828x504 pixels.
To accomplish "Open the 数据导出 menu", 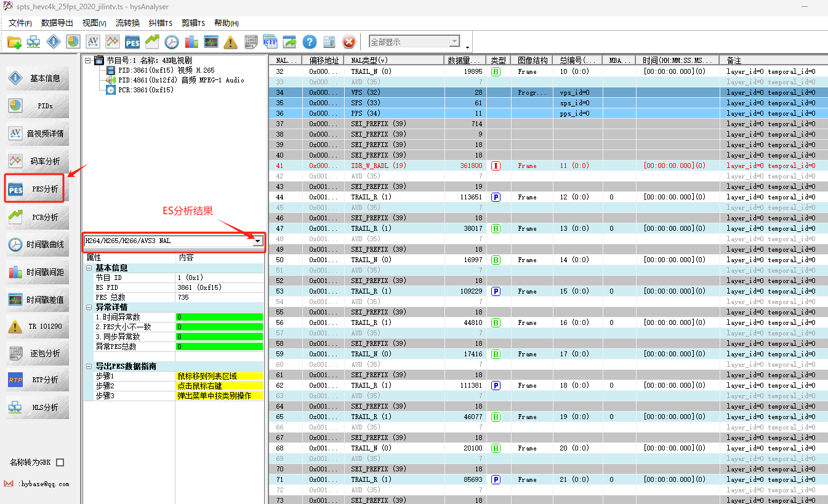I will [57, 23].
